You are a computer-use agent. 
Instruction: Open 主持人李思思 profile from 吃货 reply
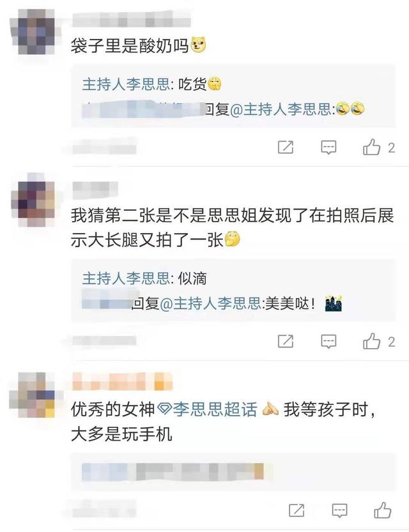point(127,84)
